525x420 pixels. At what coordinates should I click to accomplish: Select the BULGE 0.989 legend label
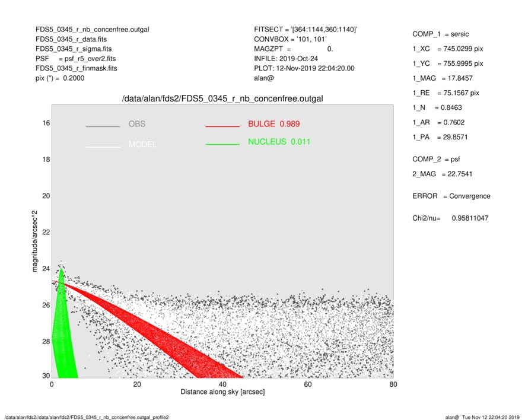(x=273, y=124)
